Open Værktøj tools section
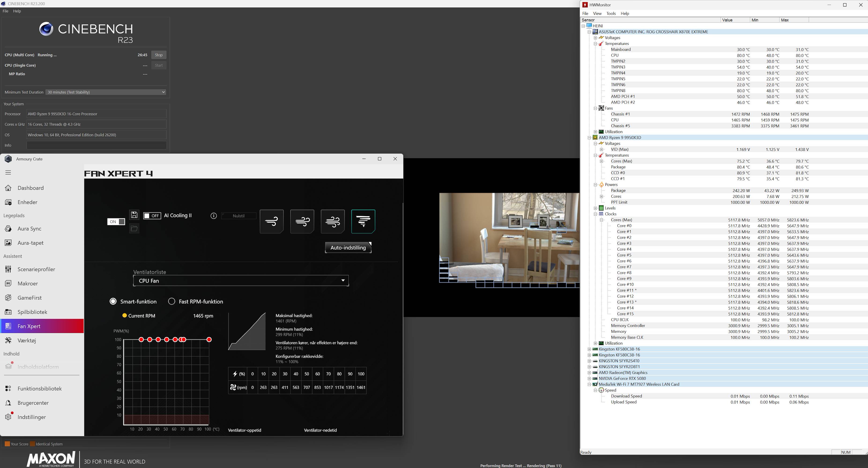Viewport: 868px width, 468px height. (x=27, y=340)
